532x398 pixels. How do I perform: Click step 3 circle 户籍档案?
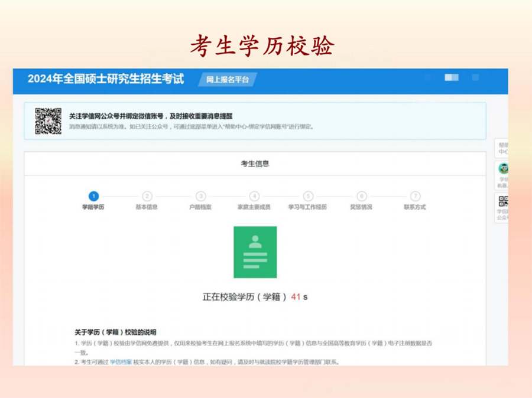[201, 196]
